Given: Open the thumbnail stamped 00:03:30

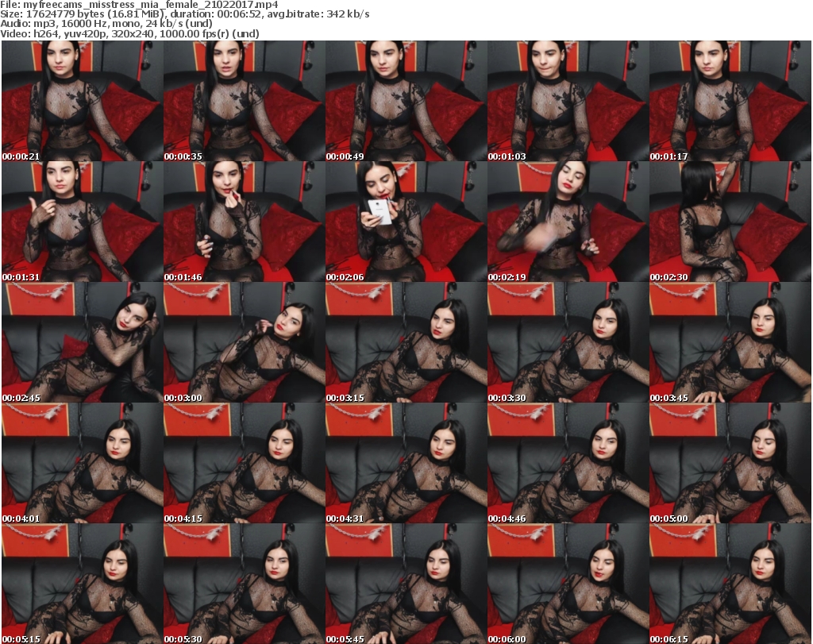Looking at the screenshot, I should click(x=568, y=343).
